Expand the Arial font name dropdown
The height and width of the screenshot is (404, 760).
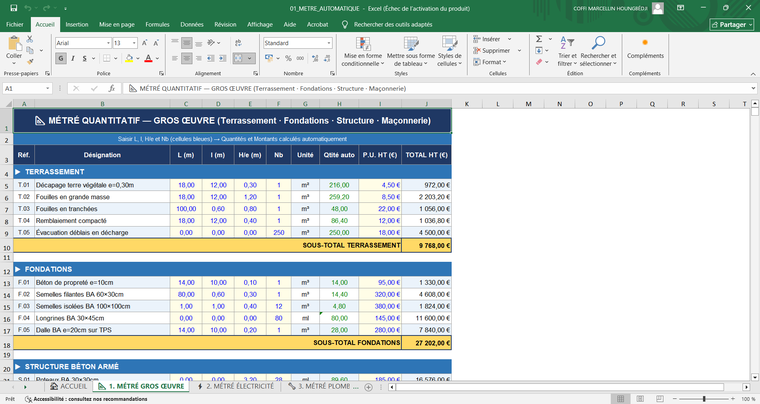click(x=106, y=44)
